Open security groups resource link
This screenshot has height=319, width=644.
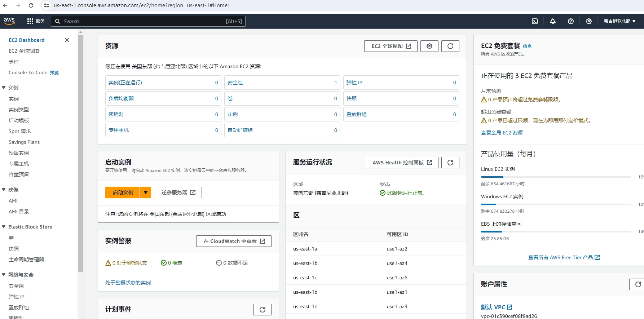(x=235, y=83)
